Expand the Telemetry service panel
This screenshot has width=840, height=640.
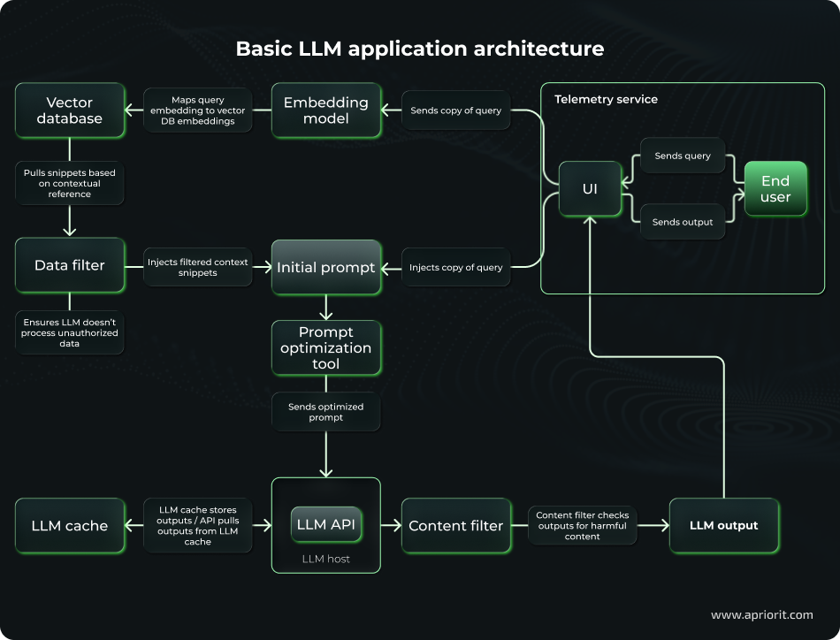point(606,99)
